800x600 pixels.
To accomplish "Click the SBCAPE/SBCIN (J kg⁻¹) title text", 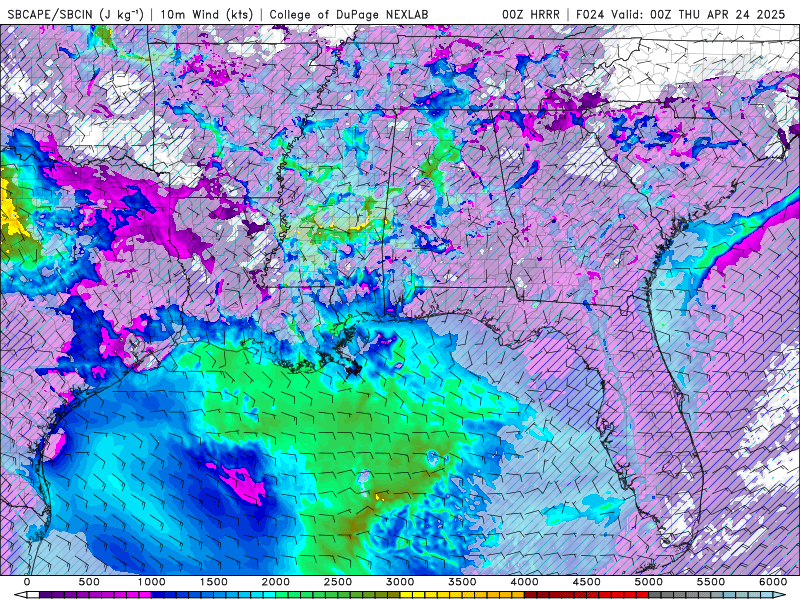I will pos(76,14).
